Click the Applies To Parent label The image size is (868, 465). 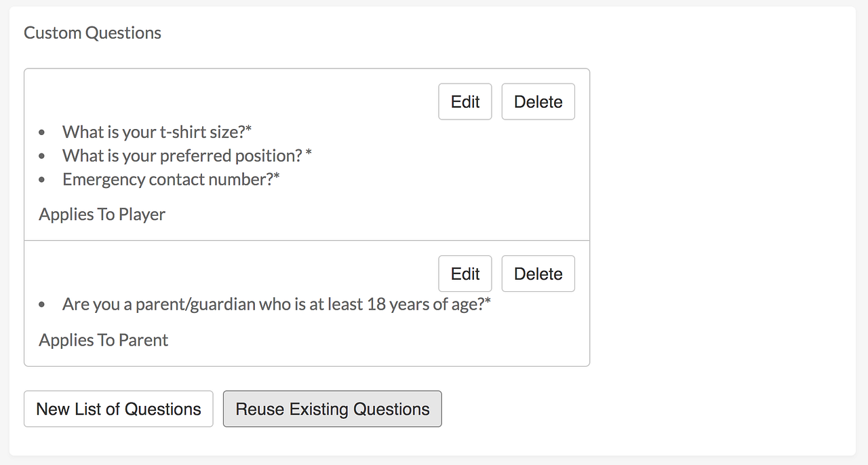[104, 340]
